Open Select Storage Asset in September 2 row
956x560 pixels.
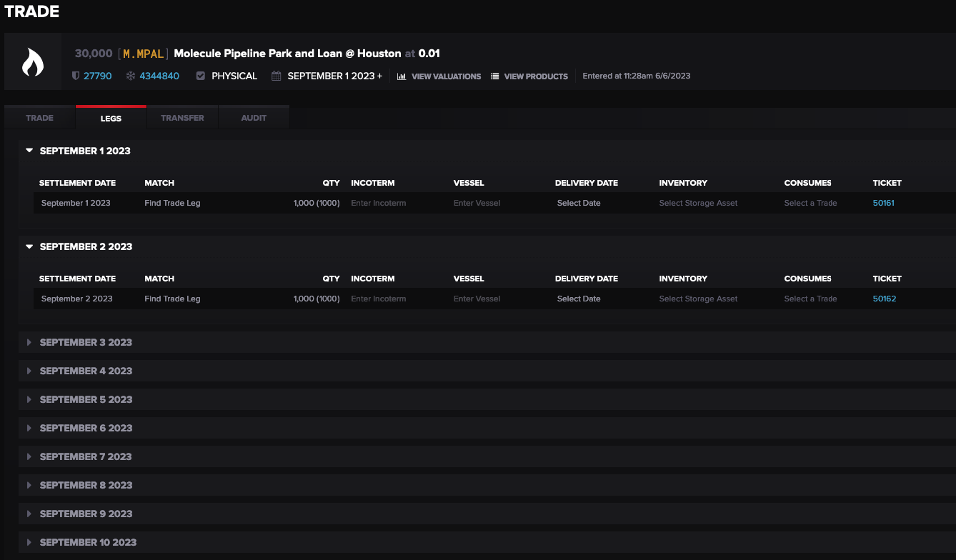point(698,299)
